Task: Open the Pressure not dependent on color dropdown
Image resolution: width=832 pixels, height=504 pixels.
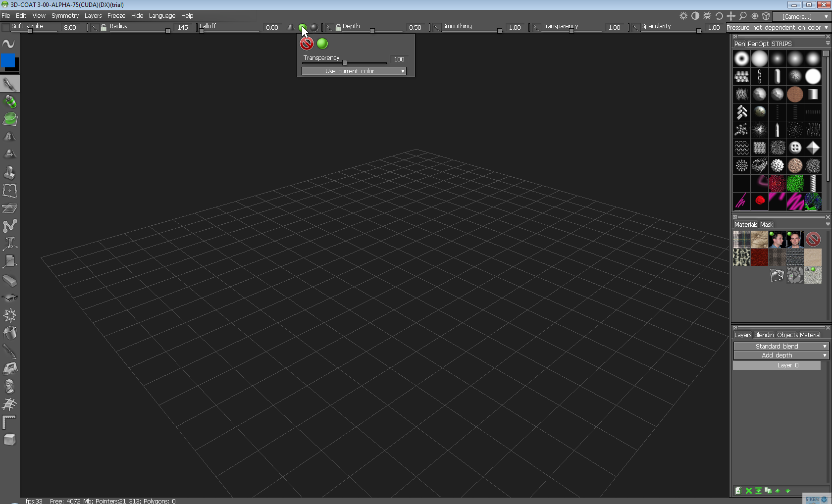Action: [778, 28]
